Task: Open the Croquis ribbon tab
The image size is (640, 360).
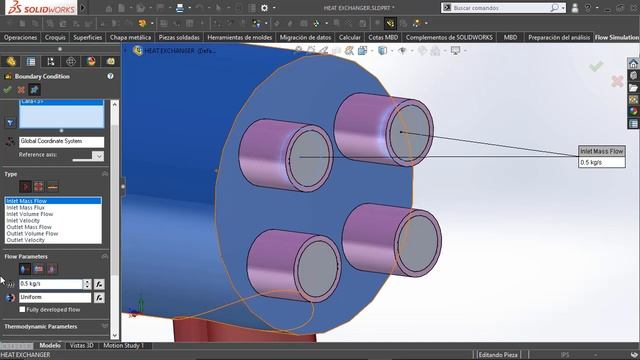Action: (55, 38)
